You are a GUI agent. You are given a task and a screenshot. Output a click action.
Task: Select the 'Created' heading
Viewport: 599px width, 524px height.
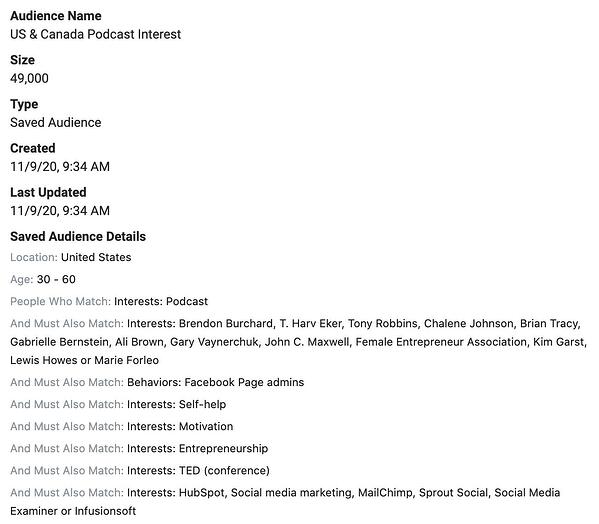click(33, 148)
